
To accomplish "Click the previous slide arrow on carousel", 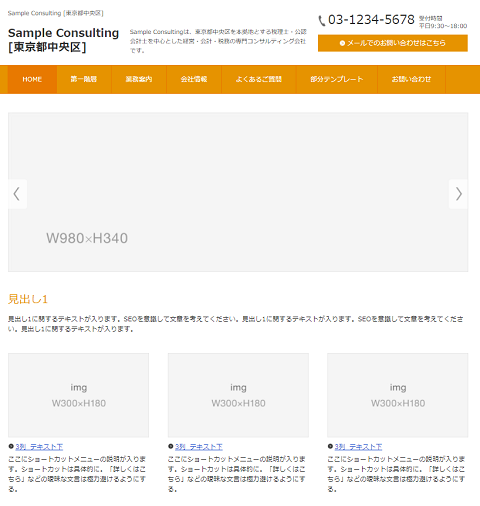I will [17, 194].
